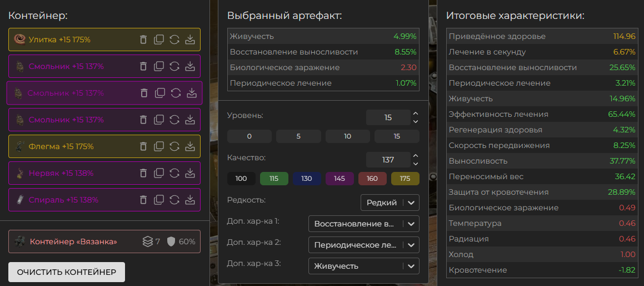Decrease Качество value with down arrow

pos(416,164)
